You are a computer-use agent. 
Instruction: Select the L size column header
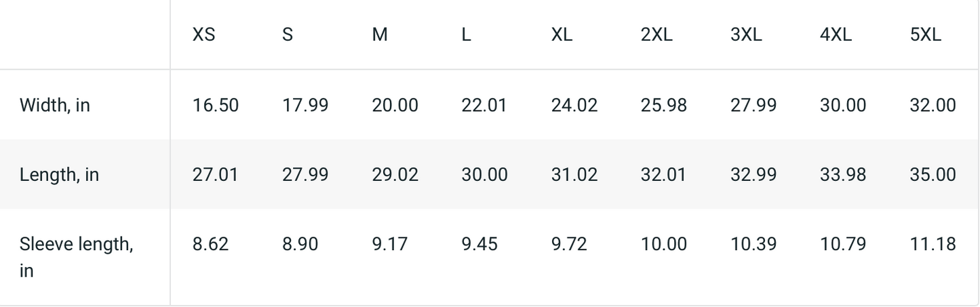466,35
